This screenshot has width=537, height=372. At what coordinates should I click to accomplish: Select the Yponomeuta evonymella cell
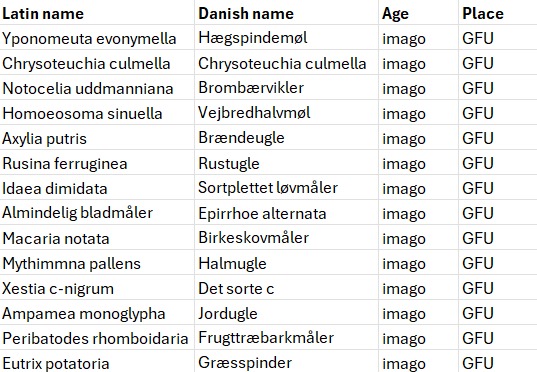(97, 37)
